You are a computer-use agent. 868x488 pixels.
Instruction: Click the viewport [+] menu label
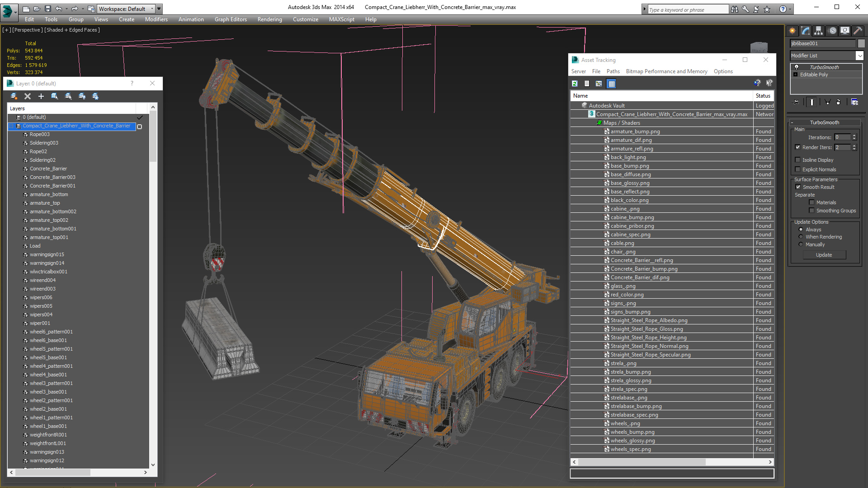pyautogui.click(x=6, y=30)
